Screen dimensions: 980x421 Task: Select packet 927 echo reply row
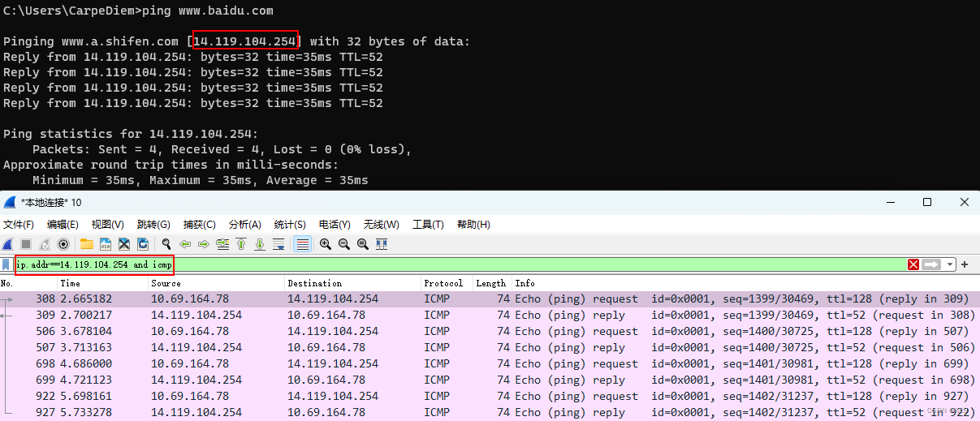(490, 413)
